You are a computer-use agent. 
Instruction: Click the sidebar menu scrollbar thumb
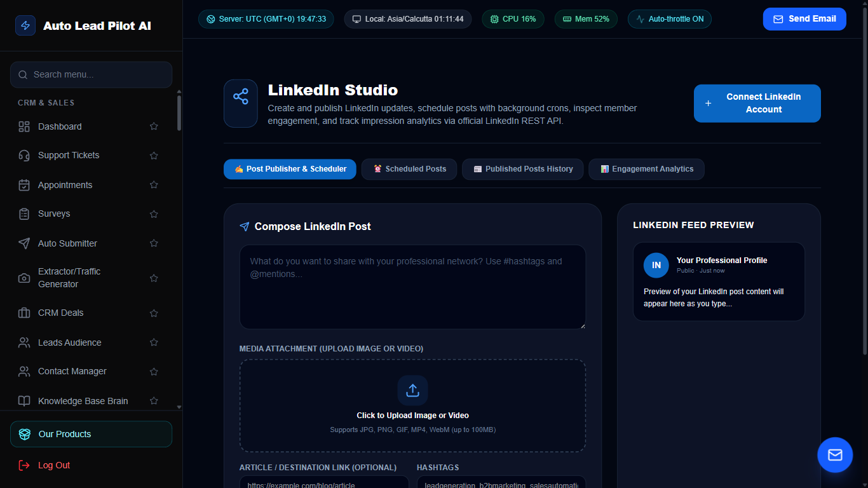179,113
